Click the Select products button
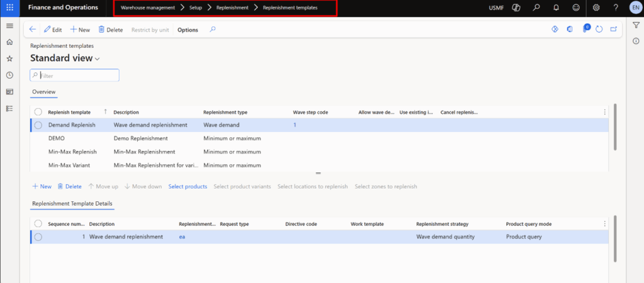The height and width of the screenshot is (283, 644). click(x=187, y=186)
